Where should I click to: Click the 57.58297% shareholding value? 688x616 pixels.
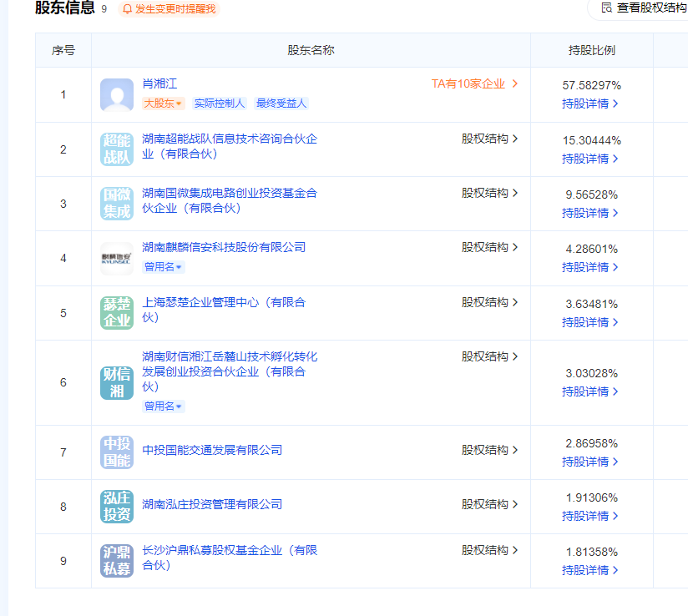click(591, 85)
